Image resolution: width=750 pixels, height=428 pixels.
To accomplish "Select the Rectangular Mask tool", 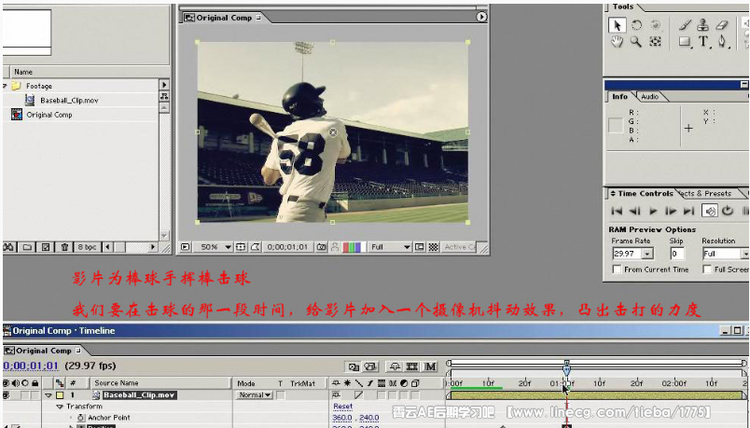I will [684, 42].
